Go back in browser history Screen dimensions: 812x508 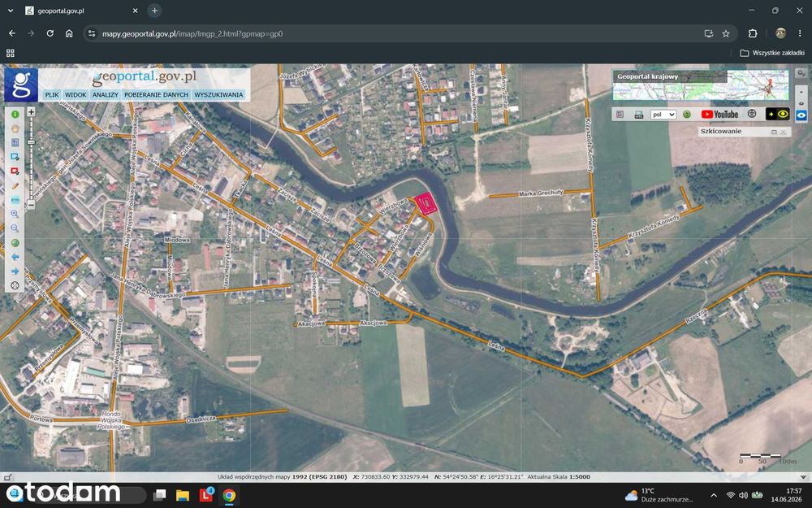[x=12, y=33]
